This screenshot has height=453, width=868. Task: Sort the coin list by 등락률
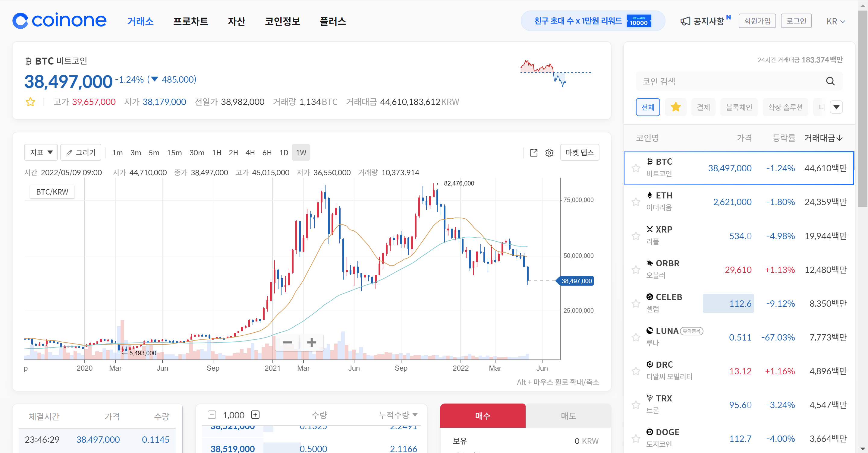(784, 138)
